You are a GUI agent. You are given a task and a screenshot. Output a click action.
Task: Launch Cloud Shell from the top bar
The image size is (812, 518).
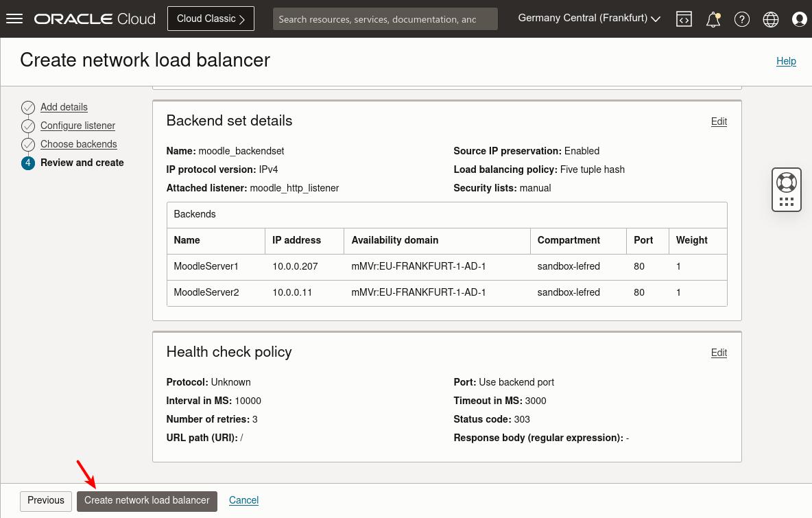point(684,19)
